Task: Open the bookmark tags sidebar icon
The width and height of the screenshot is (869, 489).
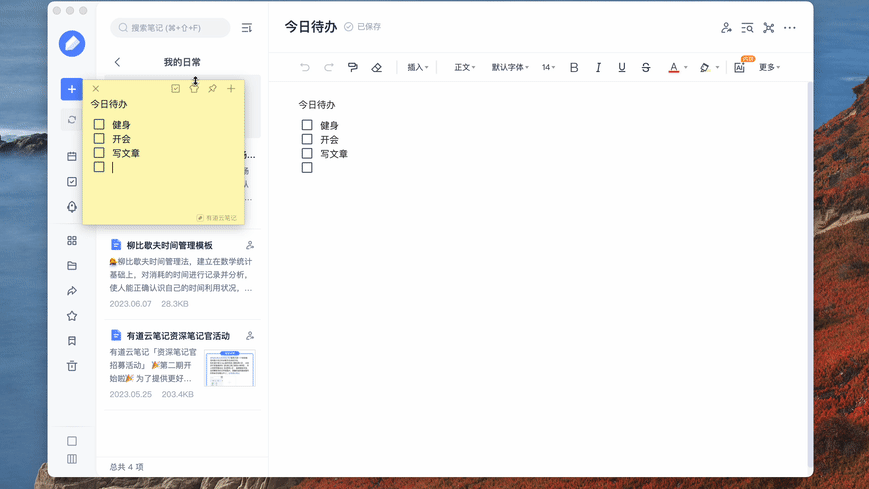Action: tap(72, 341)
